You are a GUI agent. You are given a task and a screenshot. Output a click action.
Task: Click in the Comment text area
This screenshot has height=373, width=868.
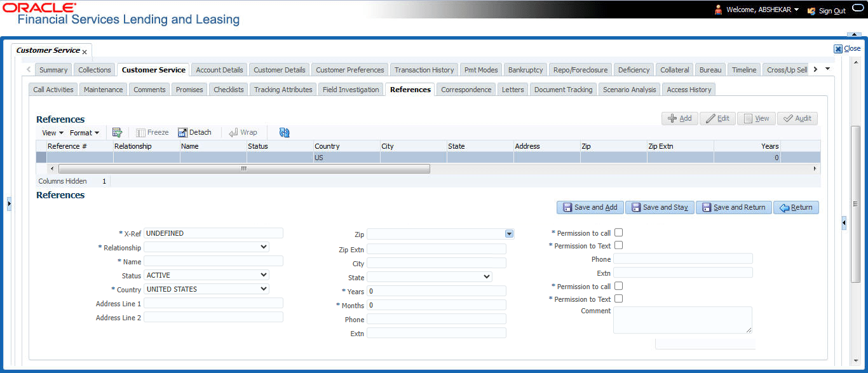[x=682, y=320]
